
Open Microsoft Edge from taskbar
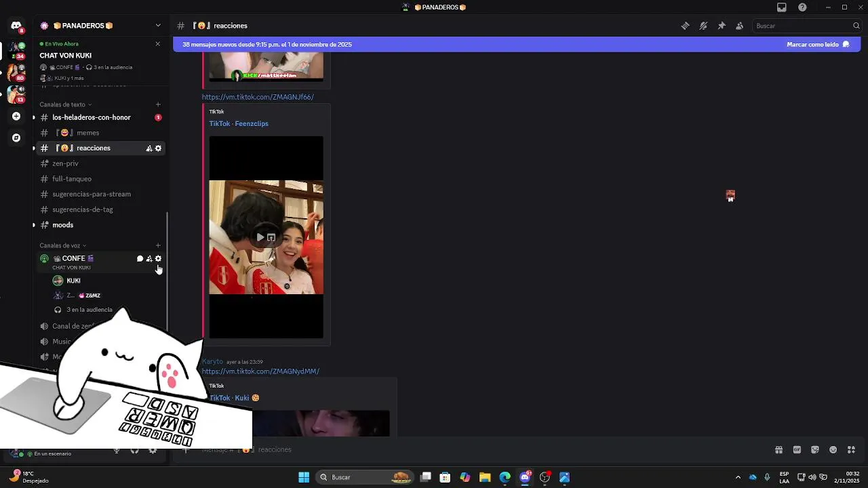[505, 477]
